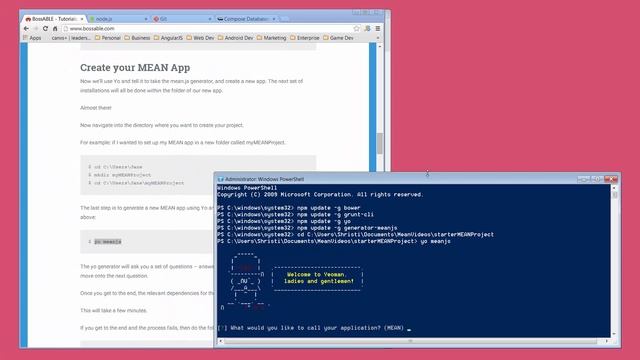Click 'Welcome to Yeoman' banner text

318,278
